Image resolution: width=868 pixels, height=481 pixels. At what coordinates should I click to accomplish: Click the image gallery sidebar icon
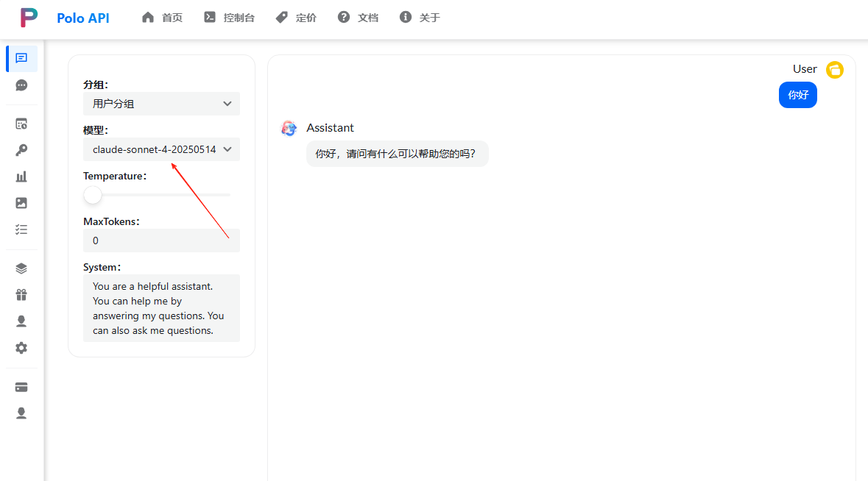coord(21,203)
